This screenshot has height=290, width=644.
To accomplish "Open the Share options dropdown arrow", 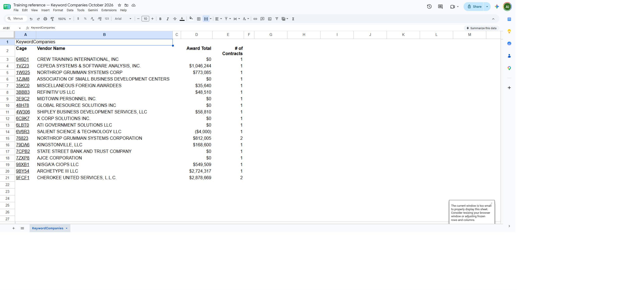I will pyautogui.click(x=487, y=7).
